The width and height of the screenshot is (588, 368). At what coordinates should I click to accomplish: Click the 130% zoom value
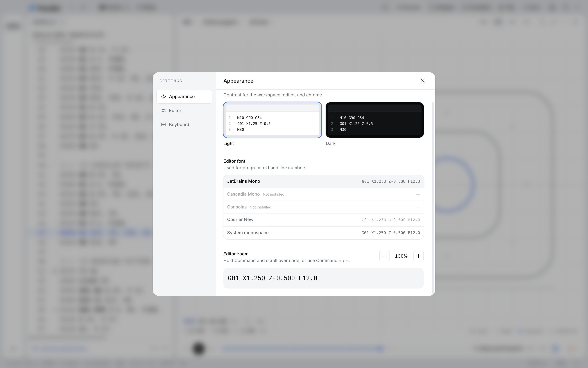pos(401,256)
